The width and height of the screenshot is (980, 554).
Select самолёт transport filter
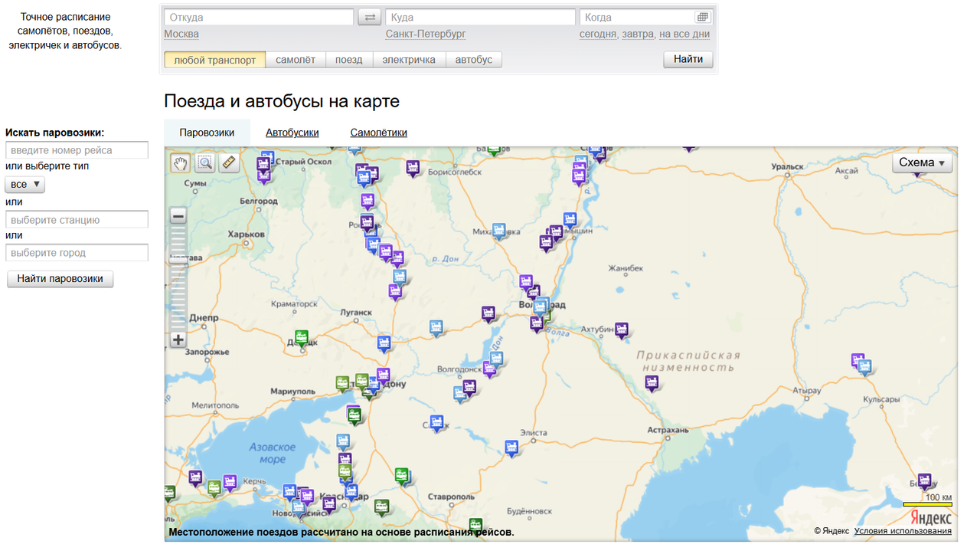pyautogui.click(x=296, y=60)
